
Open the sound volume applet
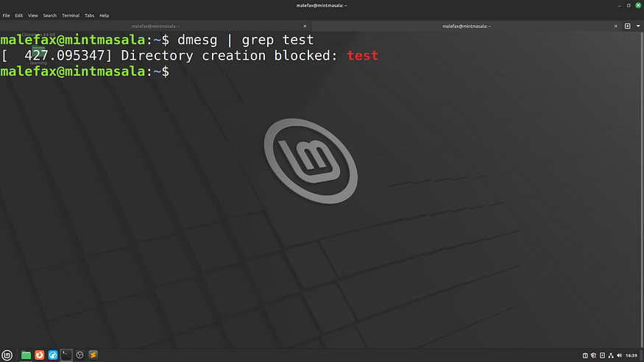coord(620,355)
